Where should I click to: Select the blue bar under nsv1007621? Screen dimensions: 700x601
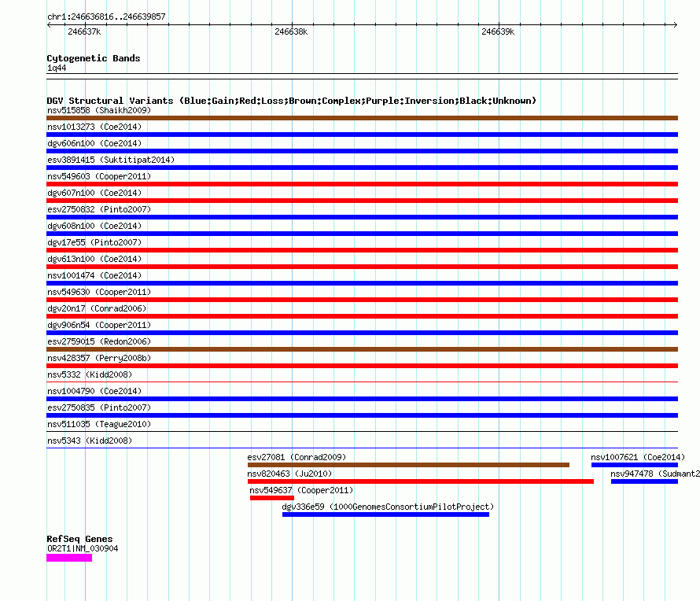(635, 465)
